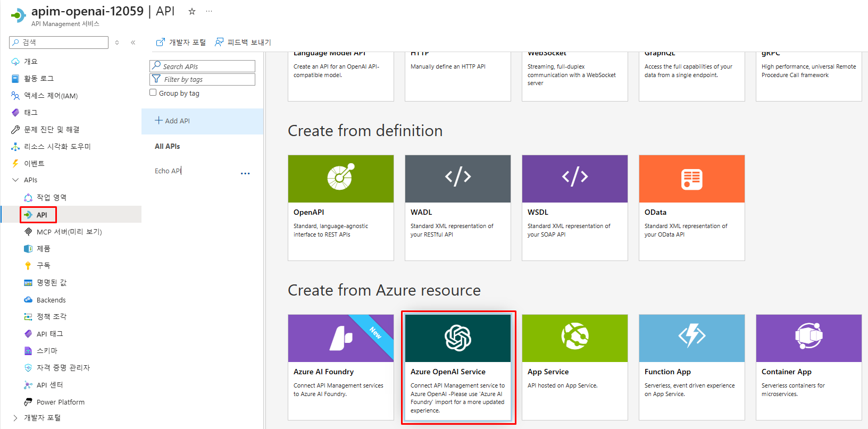Collapse the APIs section in sidebar

coord(15,180)
